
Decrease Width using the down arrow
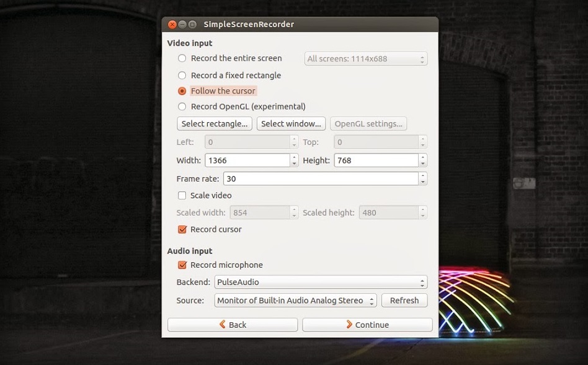click(295, 164)
